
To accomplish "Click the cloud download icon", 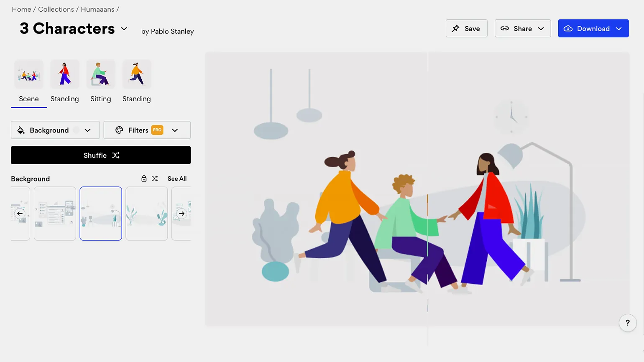I will (x=568, y=28).
